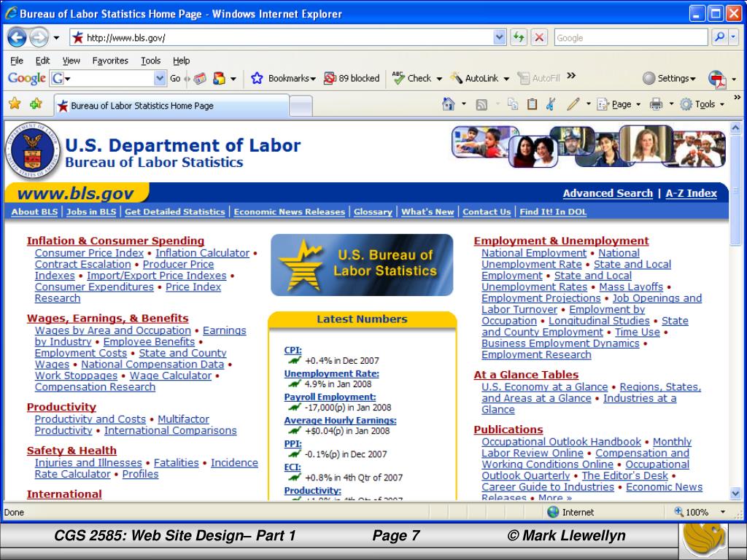
Task: Open search provider dropdown arrow beside magnifier
Action: 733,37
